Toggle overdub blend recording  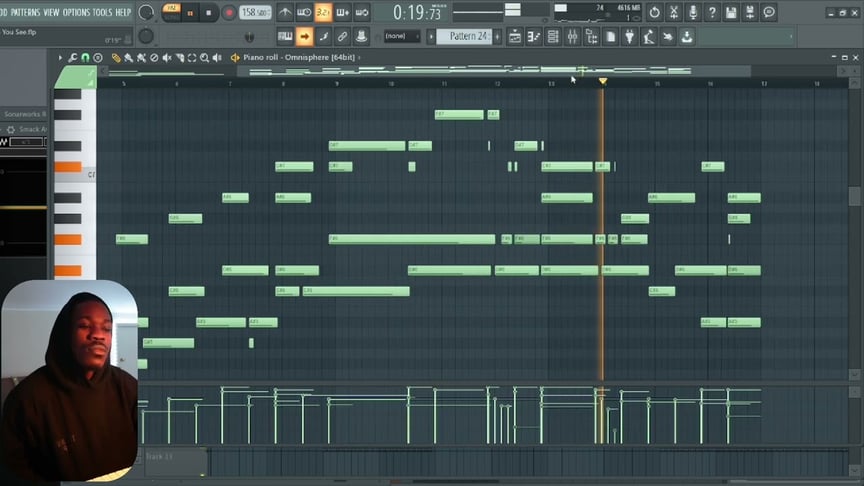(342, 12)
